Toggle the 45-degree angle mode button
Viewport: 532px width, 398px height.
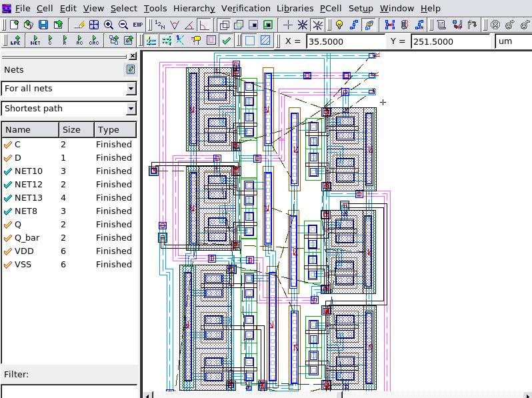click(x=189, y=25)
